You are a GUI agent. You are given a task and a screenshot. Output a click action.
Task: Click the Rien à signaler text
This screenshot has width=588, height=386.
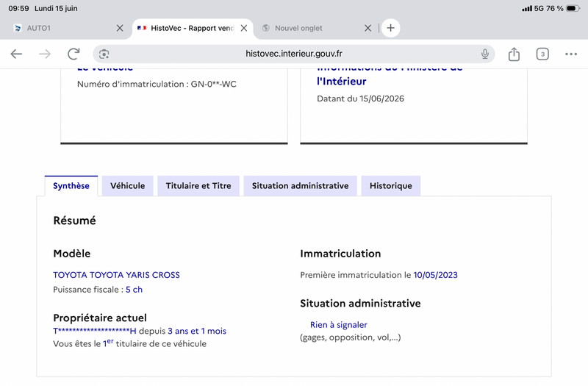click(x=338, y=325)
